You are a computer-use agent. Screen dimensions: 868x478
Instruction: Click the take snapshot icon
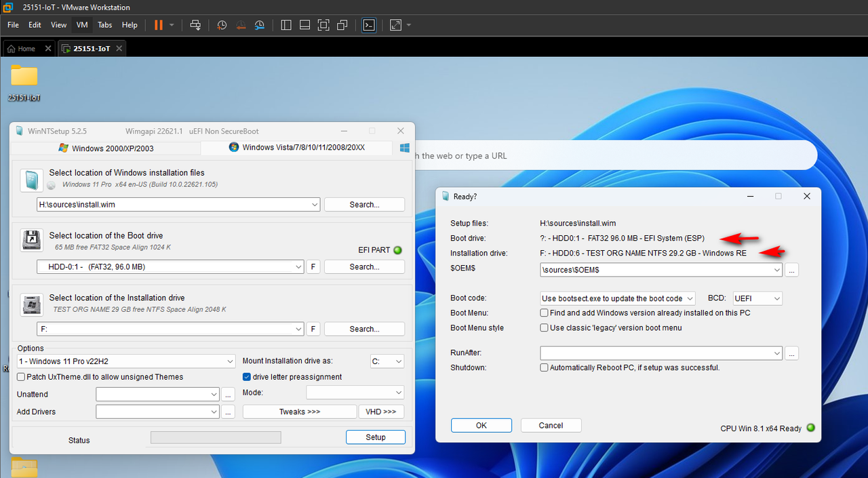[x=222, y=25]
